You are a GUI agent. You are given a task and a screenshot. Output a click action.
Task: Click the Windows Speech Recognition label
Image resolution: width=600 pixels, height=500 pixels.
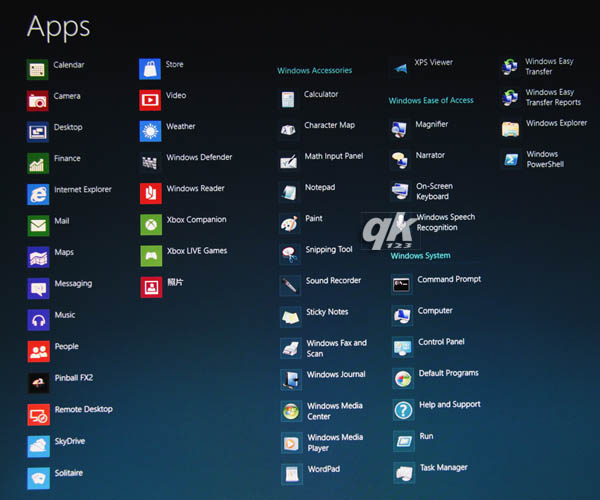tap(446, 222)
